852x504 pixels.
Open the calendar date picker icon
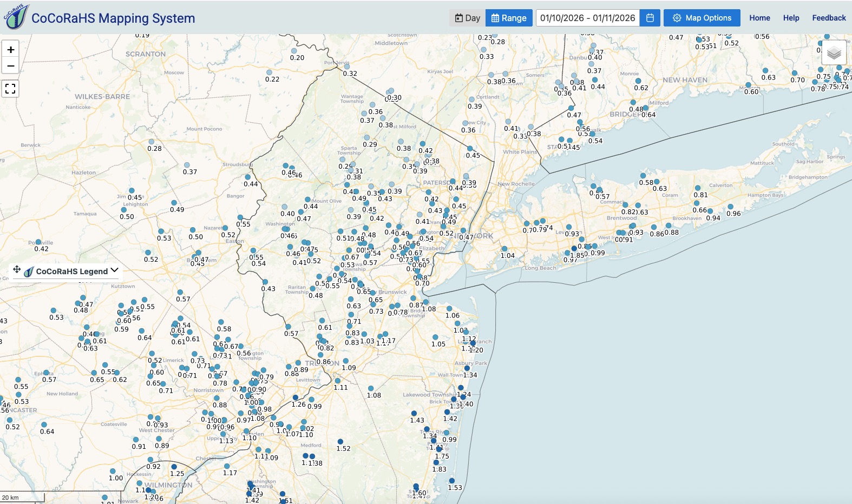[x=650, y=18]
